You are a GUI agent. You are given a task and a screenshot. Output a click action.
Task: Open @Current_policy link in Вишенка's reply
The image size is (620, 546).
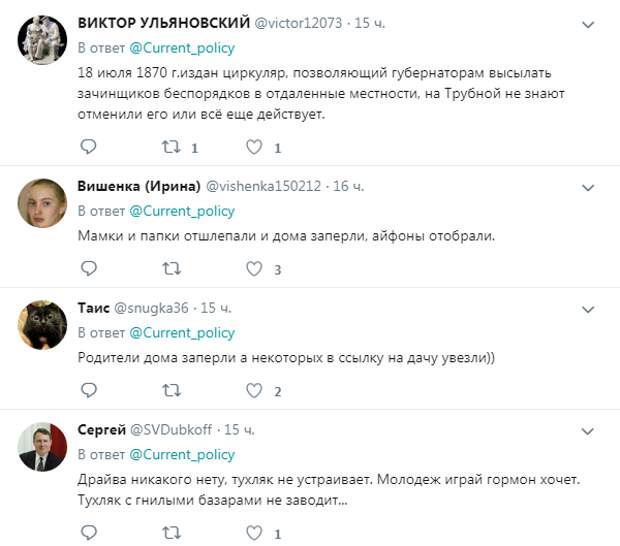(182, 211)
